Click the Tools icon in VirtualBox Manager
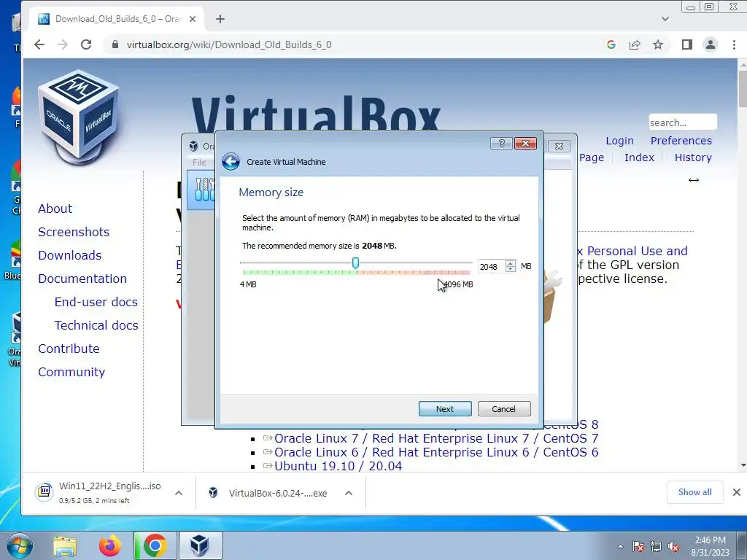The image size is (747, 560). (x=204, y=190)
